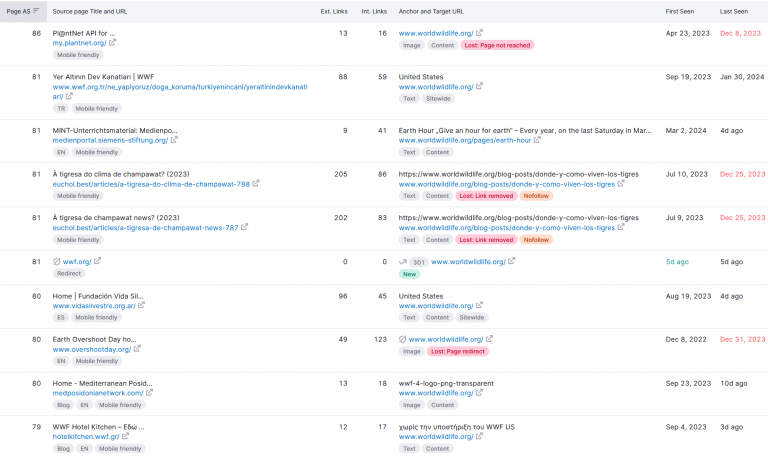Open external icon next to hotelkitchen.wwf.gr/
This screenshot has height=457, width=768.
coord(125,436)
